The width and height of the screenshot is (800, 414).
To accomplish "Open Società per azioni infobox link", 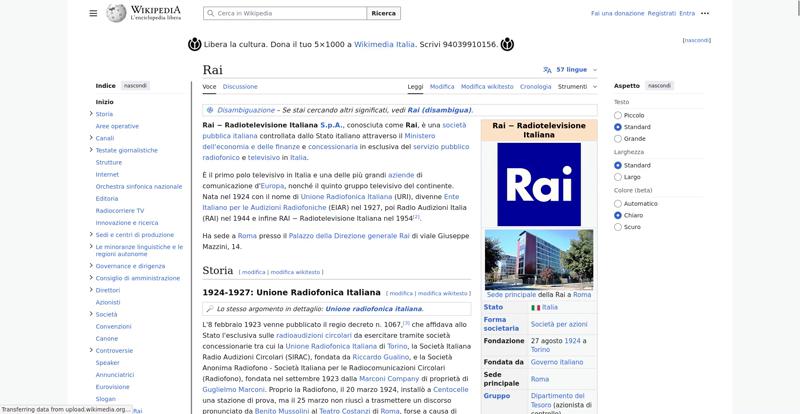I will pyautogui.click(x=559, y=324).
